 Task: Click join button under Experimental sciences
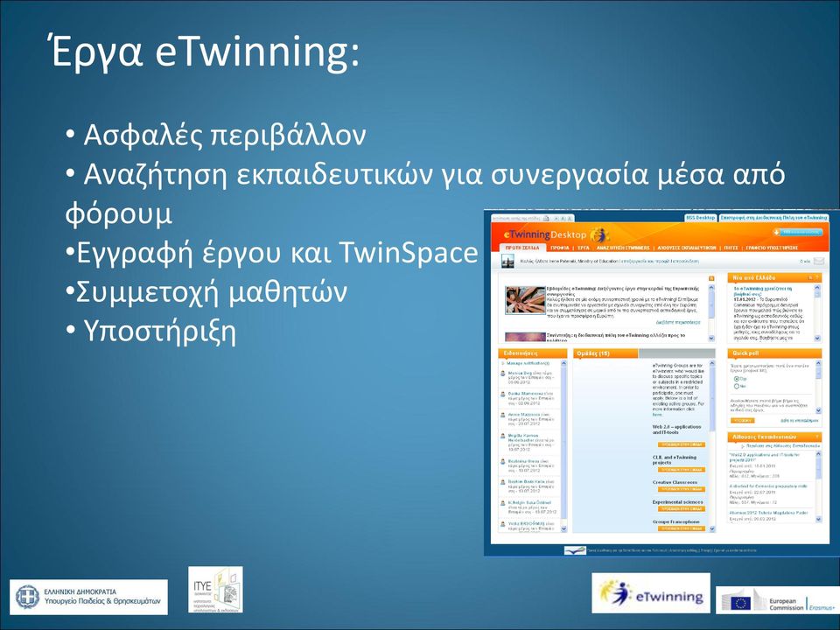(x=682, y=509)
